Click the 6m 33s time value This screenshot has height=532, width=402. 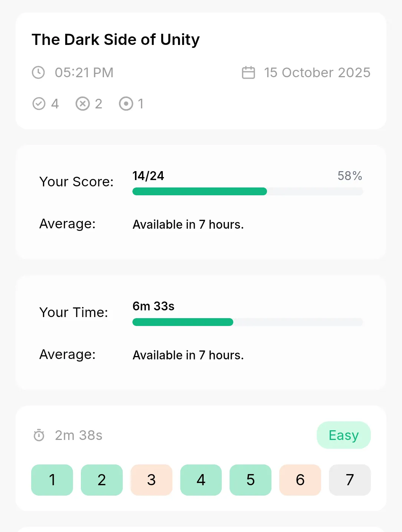pos(154,306)
